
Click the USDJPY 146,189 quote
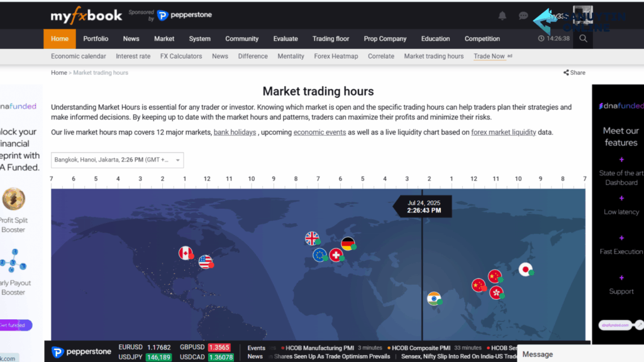click(145, 357)
